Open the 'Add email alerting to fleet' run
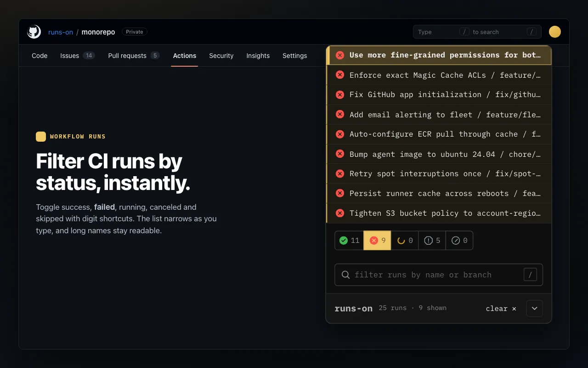 click(439, 115)
